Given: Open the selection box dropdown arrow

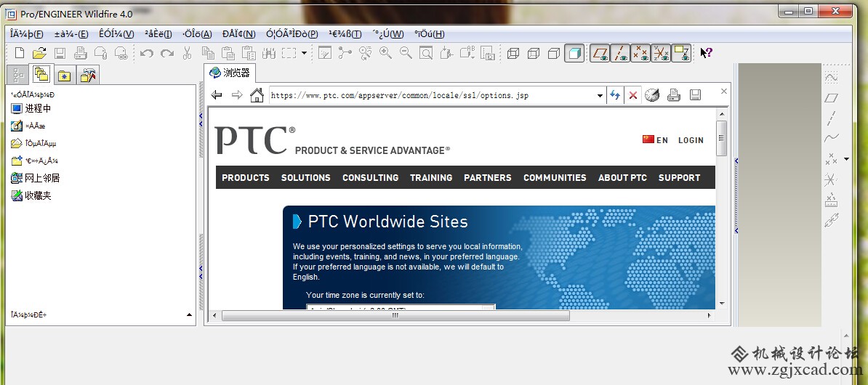Looking at the screenshot, I should [304, 53].
